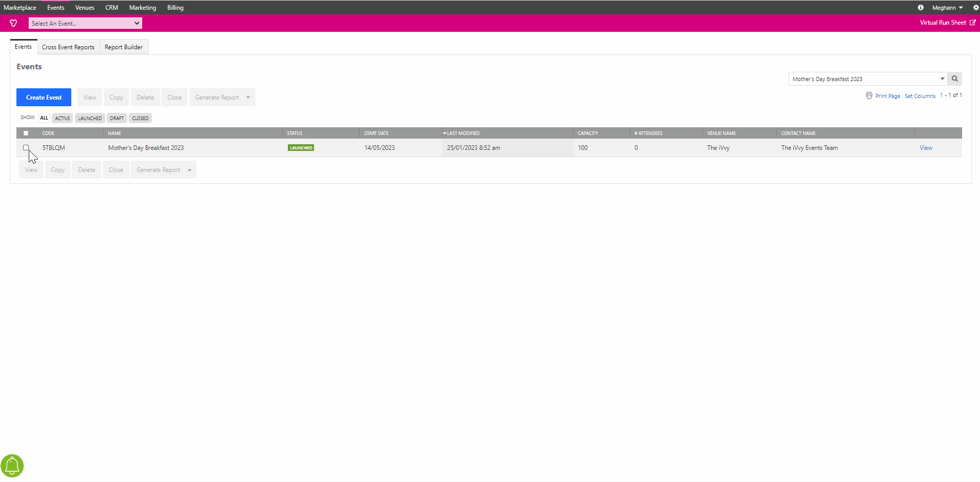Open the CRM menu

(112, 8)
